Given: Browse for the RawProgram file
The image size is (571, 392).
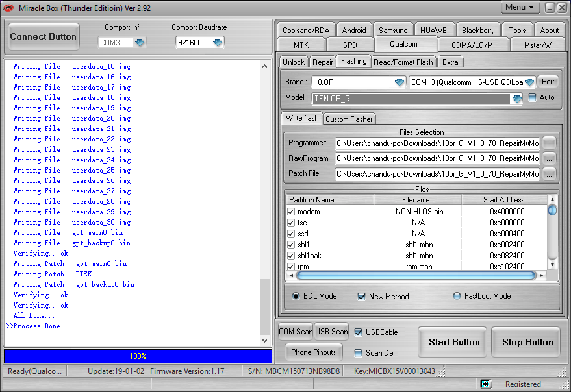Looking at the screenshot, I should coord(549,158).
